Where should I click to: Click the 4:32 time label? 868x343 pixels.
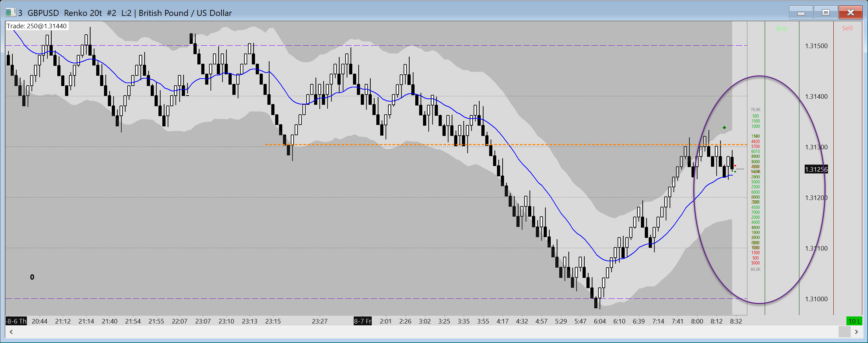pyautogui.click(x=522, y=321)
